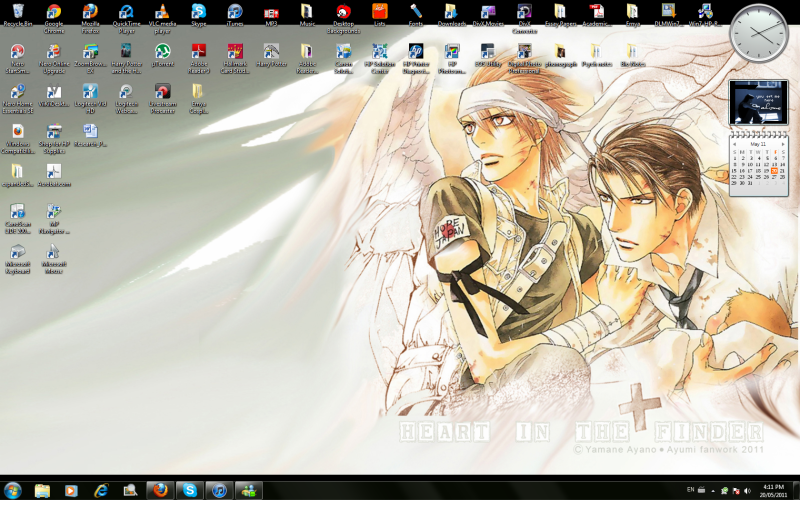The width and height of the screenshot is (800, 519).
Task: Select the Fonts desktop icon
Action: (416, 15)
